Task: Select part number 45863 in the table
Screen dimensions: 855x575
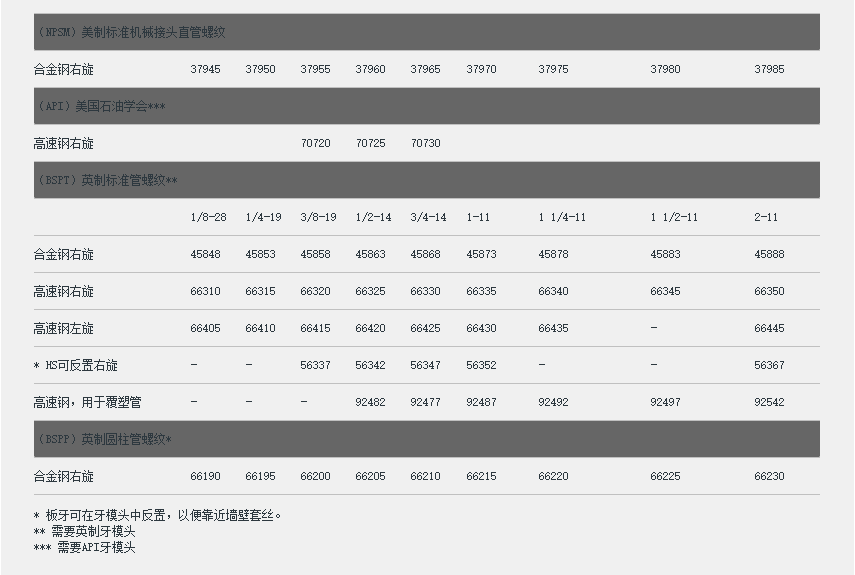Action: pos(370,255)
